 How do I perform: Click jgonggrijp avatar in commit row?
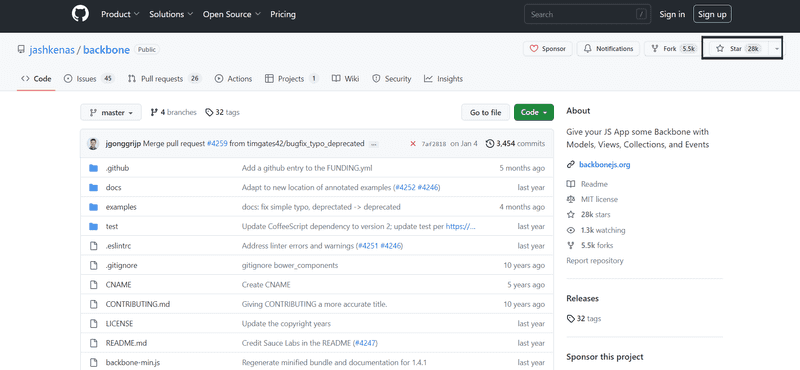pyautogui.click(x=93, y=144)
